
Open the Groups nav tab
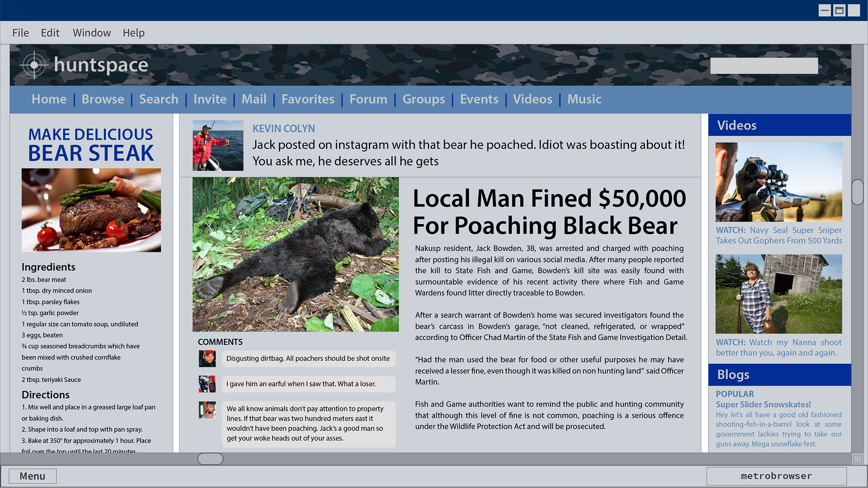pos(424,99)
